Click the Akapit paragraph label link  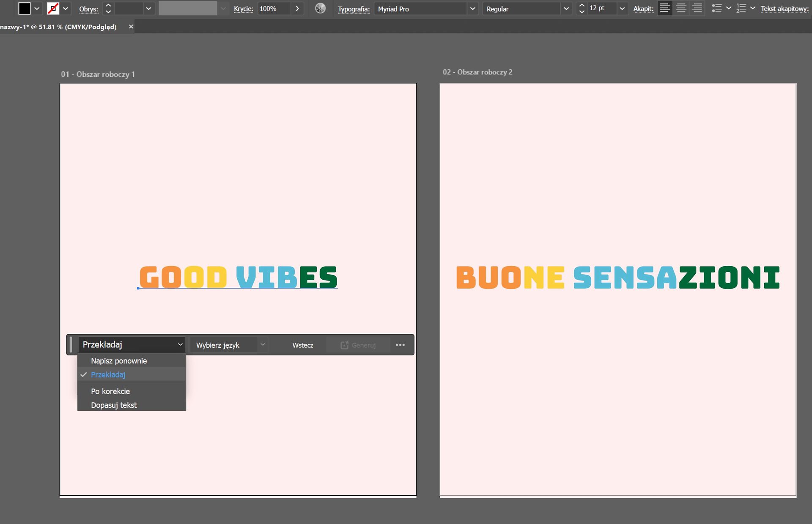coord(643,9)
